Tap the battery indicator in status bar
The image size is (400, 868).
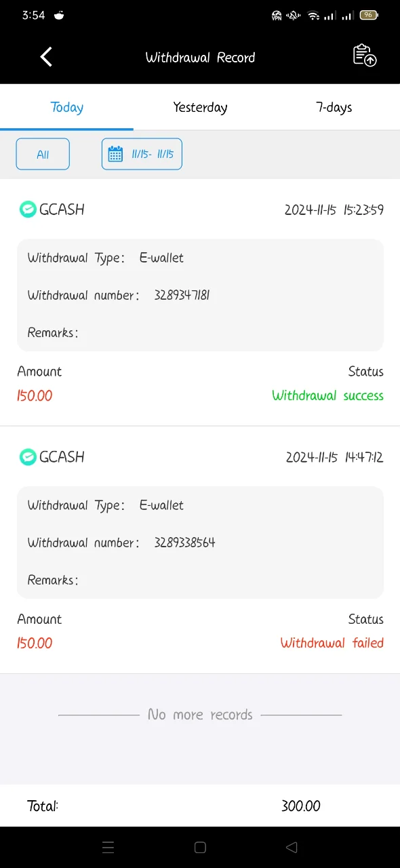pos(369,15)
